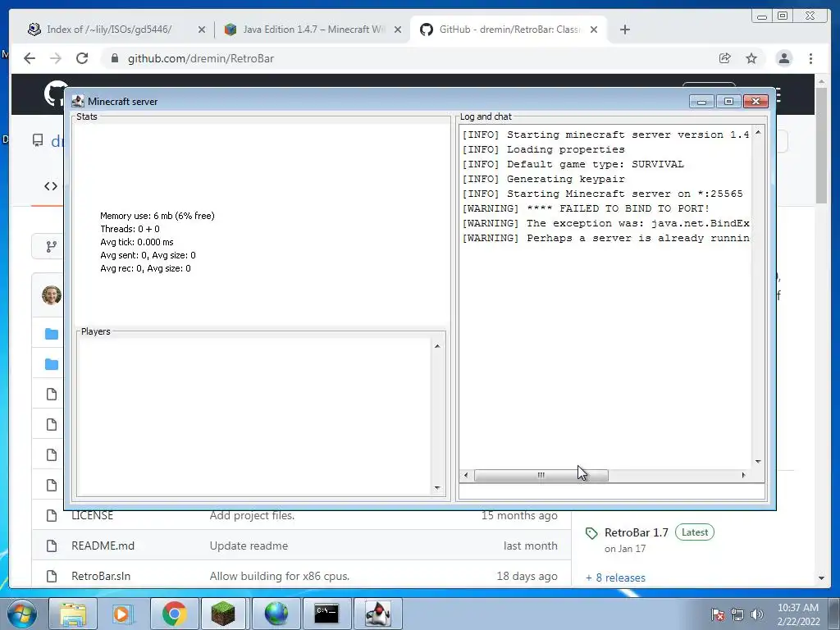Click the 'Default game type: SURVIVAL' log line

click(573, 164)
